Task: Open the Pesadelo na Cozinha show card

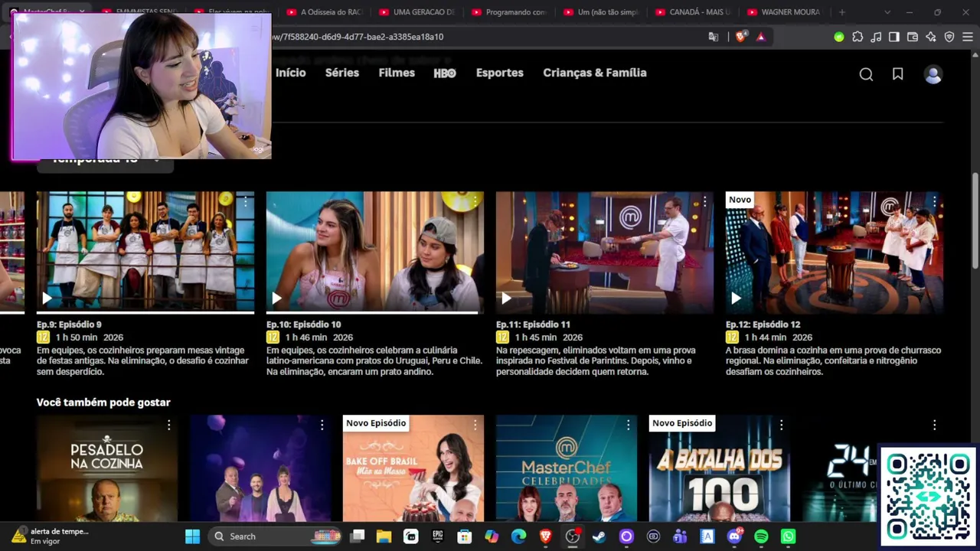Action: pyautogui.click(x=107, y=468)
